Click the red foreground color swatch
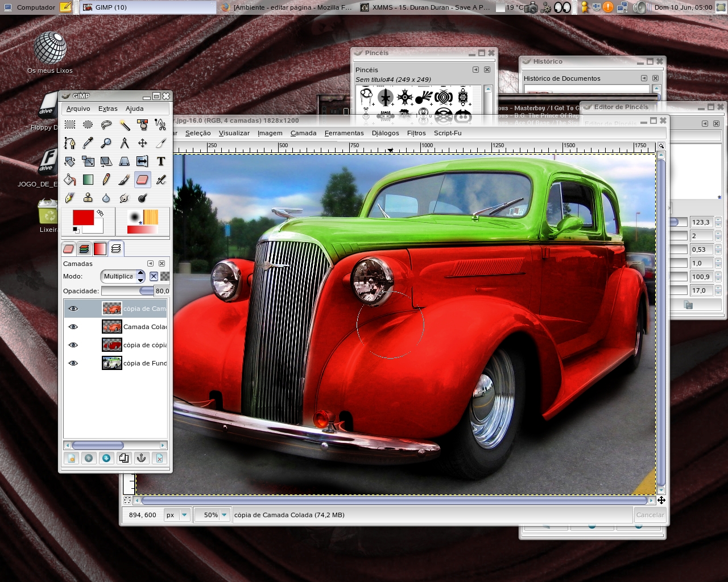Viewport: 728px width, 582px height. (x=83, y=217)
